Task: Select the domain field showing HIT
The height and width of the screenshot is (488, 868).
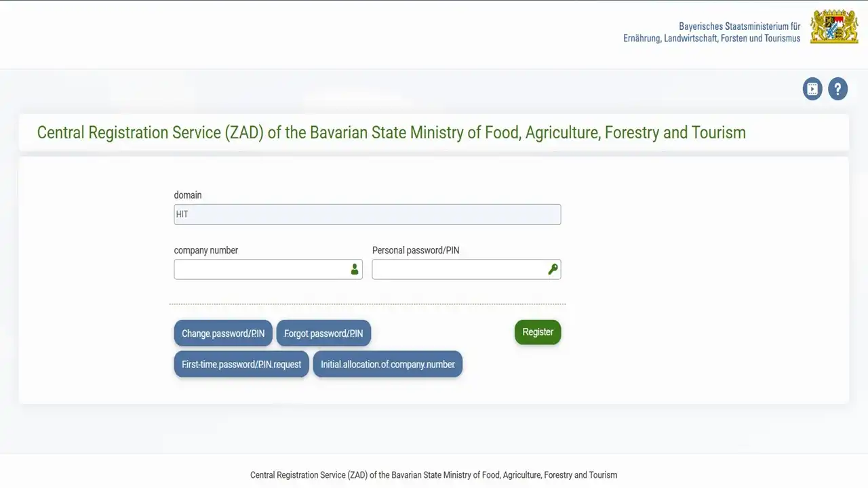Action: point(367,214)
